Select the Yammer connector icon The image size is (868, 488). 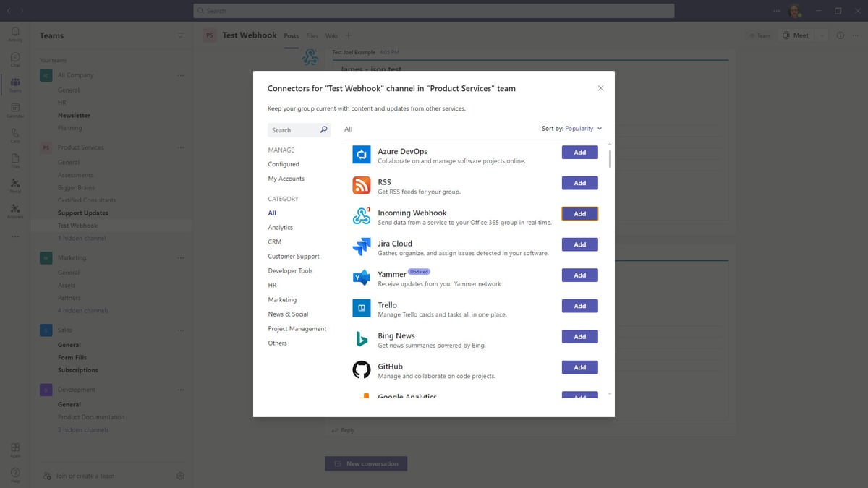point(361,277)
